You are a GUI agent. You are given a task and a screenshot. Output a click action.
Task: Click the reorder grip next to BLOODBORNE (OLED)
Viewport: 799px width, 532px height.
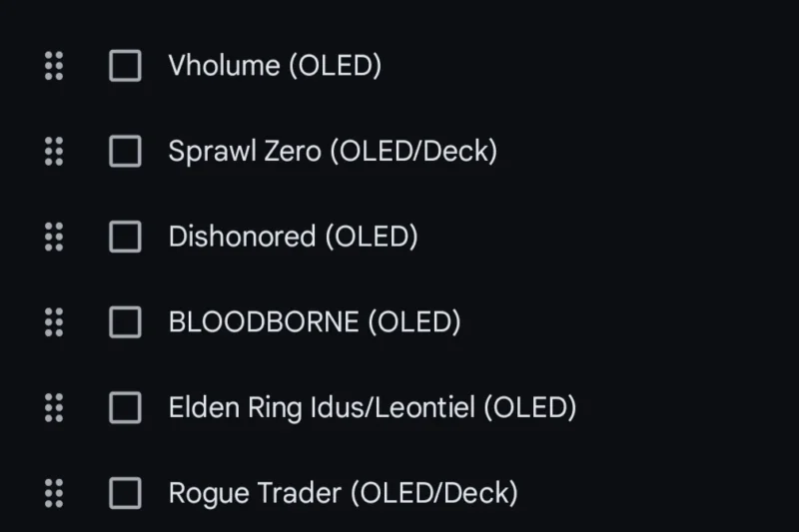[54, 322]
